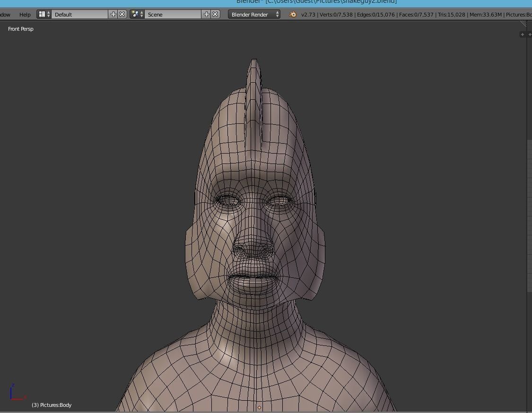The height and width of the screenshot is (413, 532).
Task: Click the v2.73 version text
Action: pyautogui.click(x=308, y=15)
